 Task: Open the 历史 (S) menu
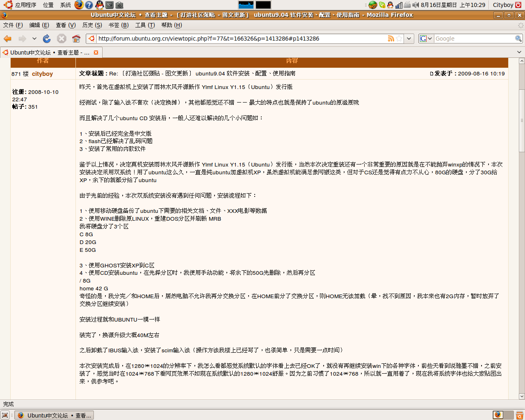click(92, 25)
